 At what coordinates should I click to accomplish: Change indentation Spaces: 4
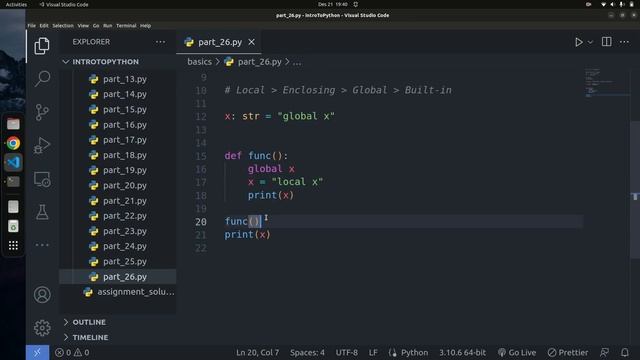coord(307,353)
